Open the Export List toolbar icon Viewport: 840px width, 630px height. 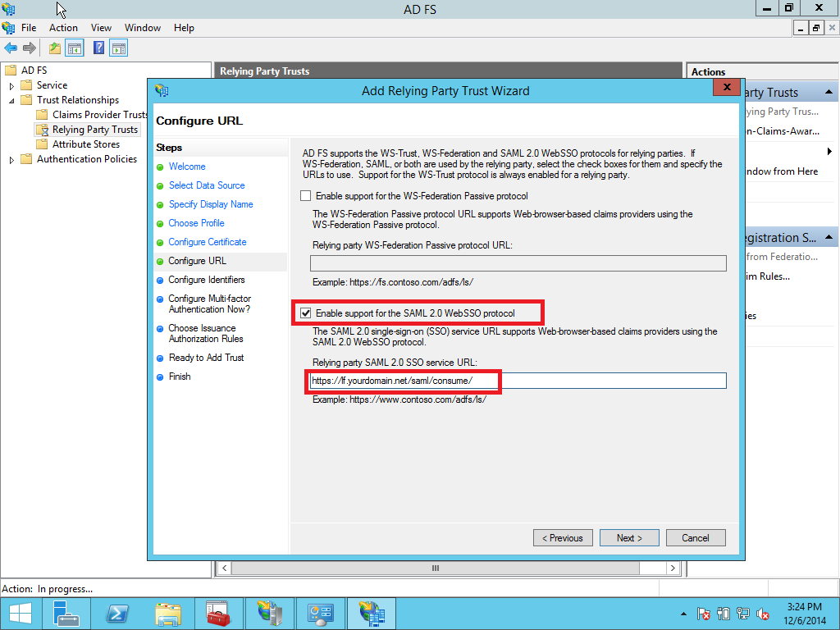(54, 48)
